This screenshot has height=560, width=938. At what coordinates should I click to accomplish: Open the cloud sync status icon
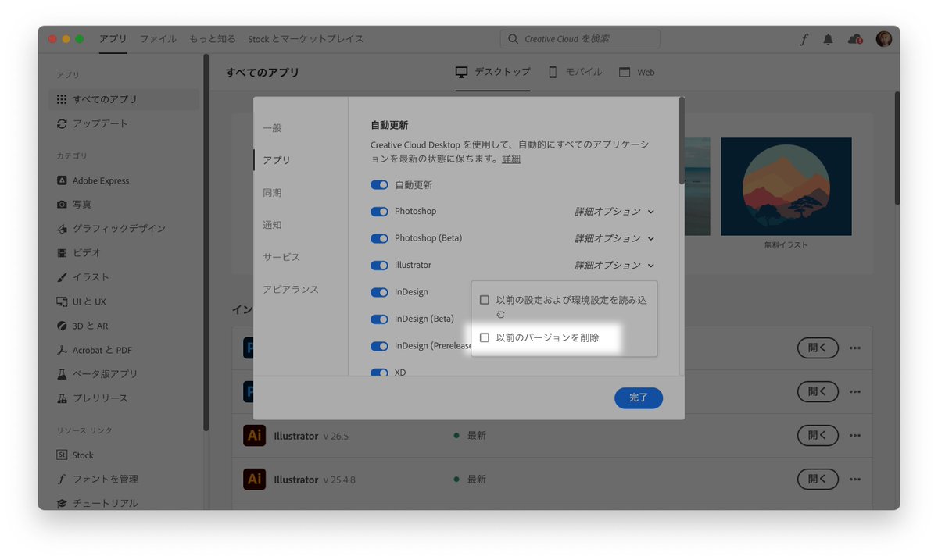[x=855, y=39]
